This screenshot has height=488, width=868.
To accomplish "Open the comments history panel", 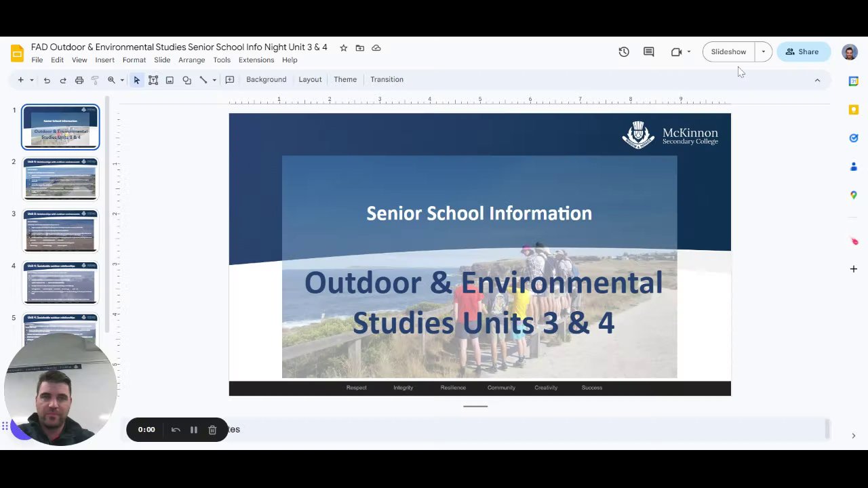I will (649, 52).
